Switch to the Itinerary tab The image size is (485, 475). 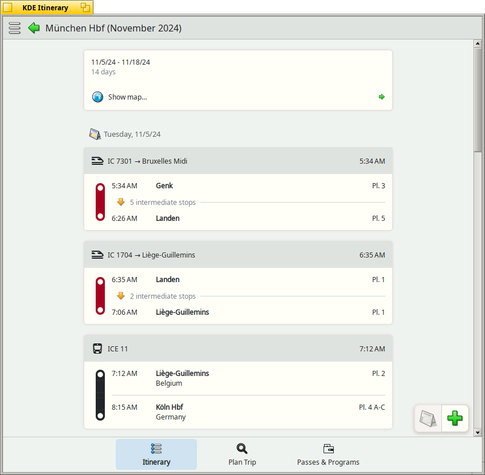tap(156, 454)
